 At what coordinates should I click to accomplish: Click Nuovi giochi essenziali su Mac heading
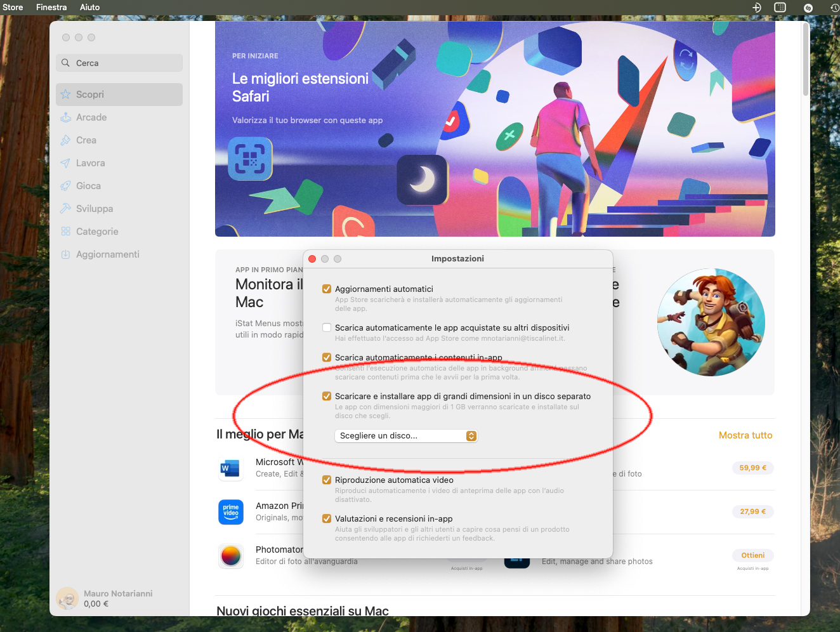pos(303,611)
